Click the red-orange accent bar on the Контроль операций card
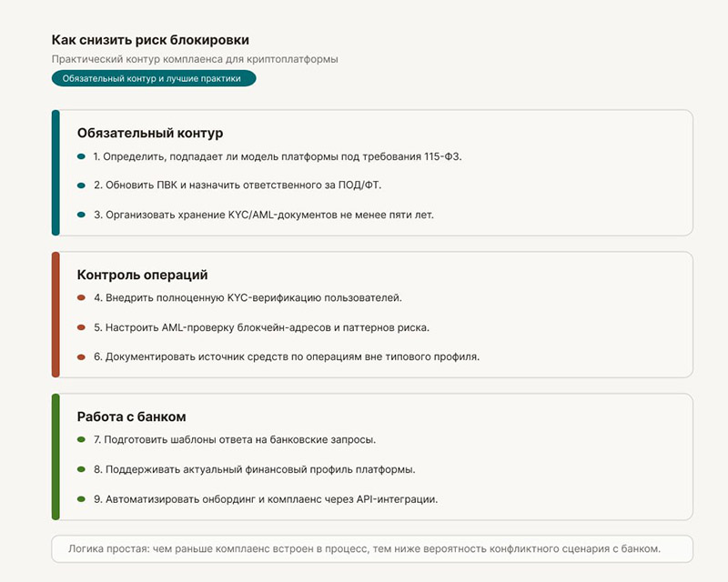 (56, 315)
